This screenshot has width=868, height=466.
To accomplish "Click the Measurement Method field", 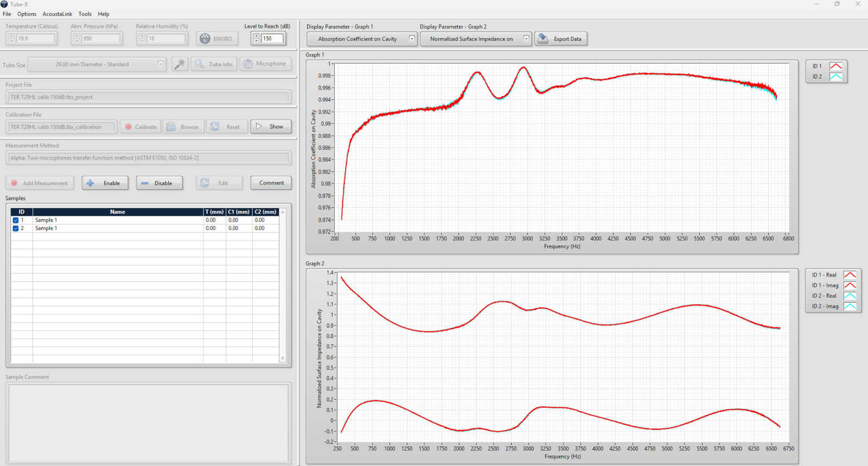I will [x=148, y=158].
